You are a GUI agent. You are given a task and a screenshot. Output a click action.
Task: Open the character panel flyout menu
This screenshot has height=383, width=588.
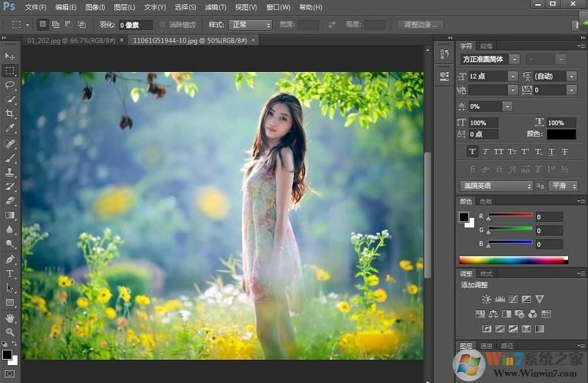[x=582, y=46]
